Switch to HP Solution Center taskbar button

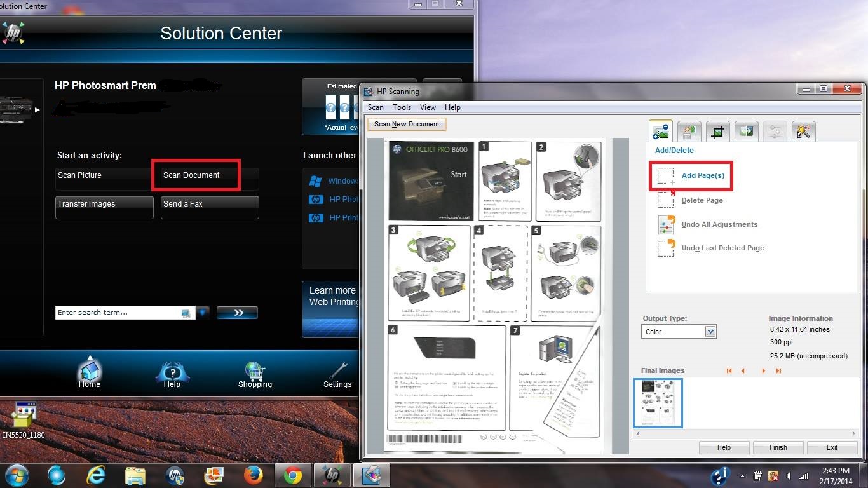[x=332, y=475]
